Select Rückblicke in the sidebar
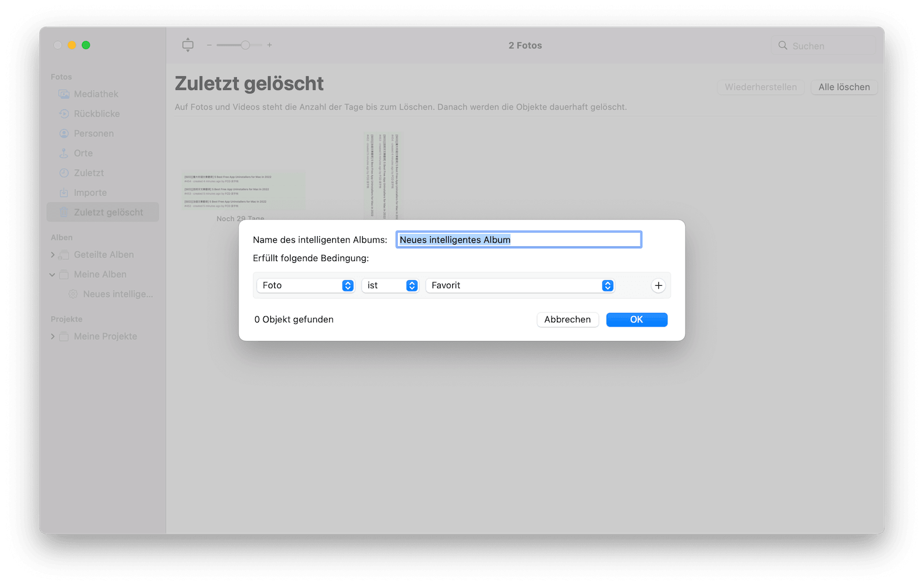 pos(103,114)
